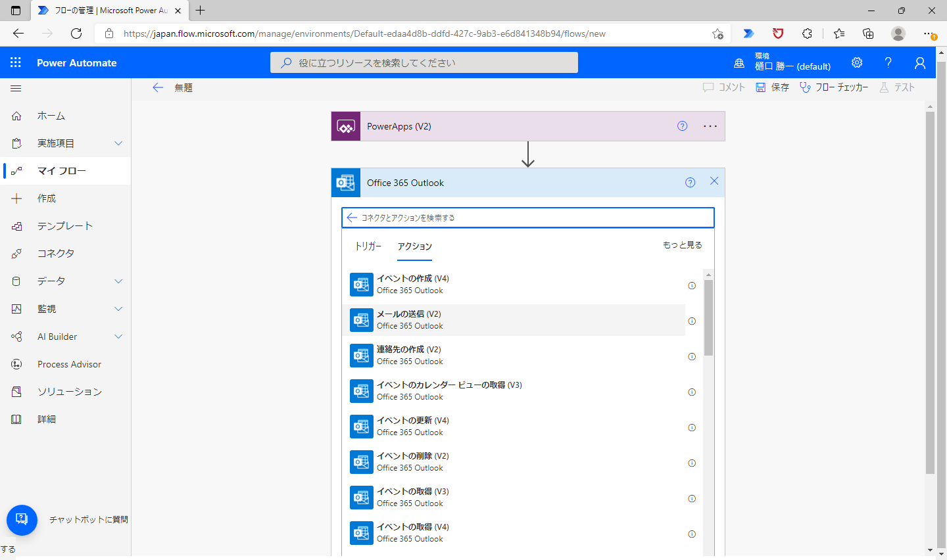
Task: Open 作成 in the sidebar
Action: pos(66,198)
